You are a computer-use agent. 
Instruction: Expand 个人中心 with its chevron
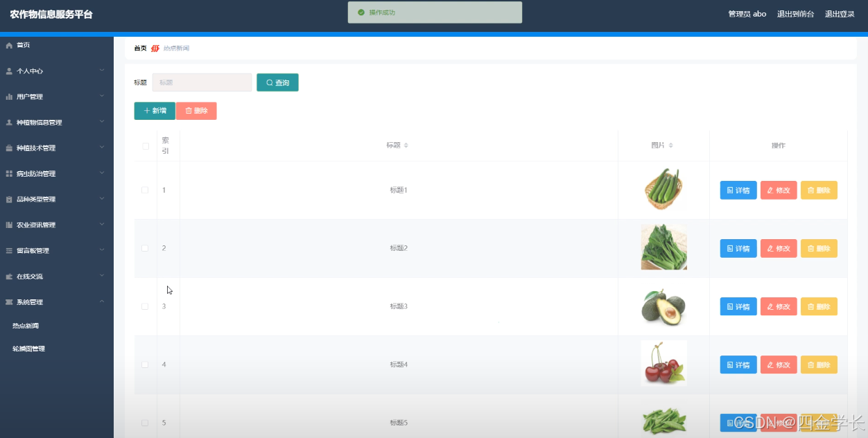[x=102, y=71]
